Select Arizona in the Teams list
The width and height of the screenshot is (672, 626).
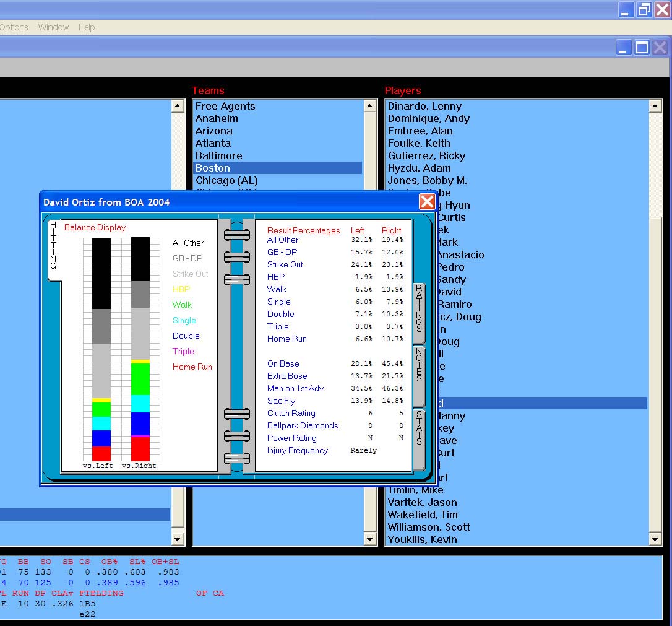click(277, 131)
